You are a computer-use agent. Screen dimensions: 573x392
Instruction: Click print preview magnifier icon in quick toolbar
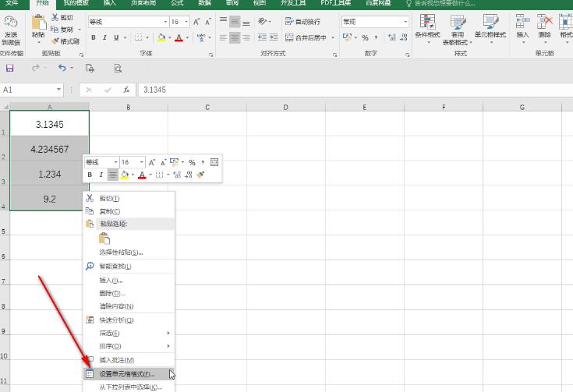[118, 69]
